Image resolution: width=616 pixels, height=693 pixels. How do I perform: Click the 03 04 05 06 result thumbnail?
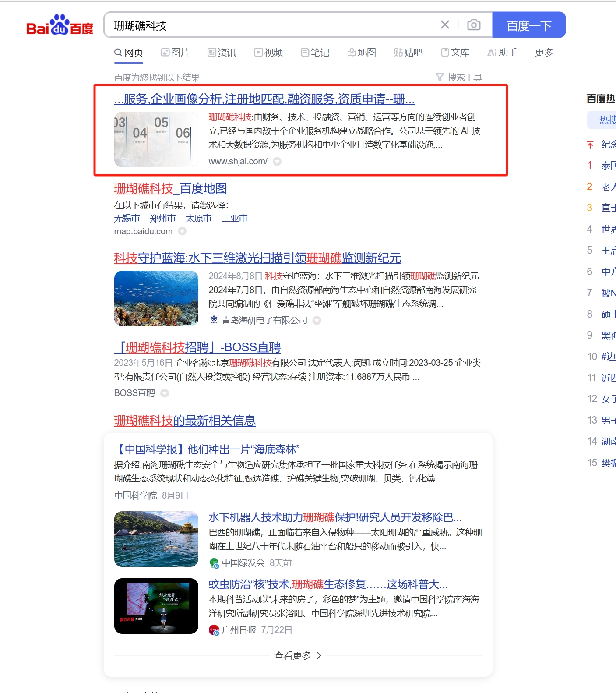(156, 139)
